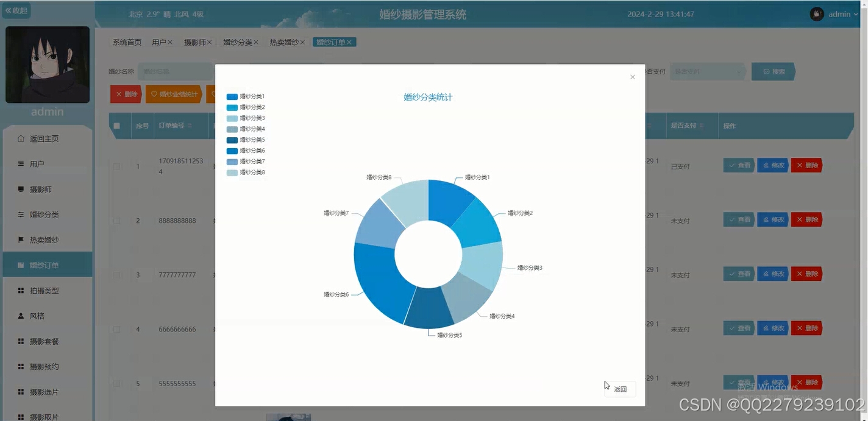Check the checkbox on order row 1
The width and height of the screenshot is (868, 421).
tap(117, 166)
